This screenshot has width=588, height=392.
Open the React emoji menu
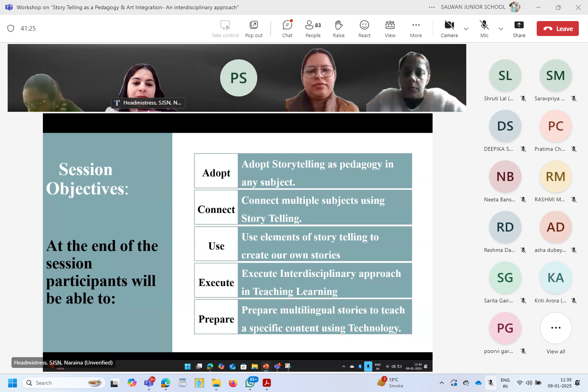364,29
